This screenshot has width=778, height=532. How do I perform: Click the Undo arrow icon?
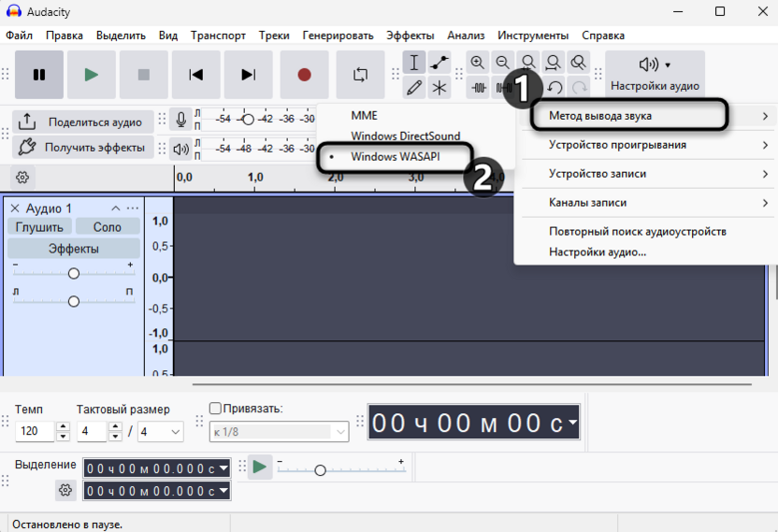[555, 88]
